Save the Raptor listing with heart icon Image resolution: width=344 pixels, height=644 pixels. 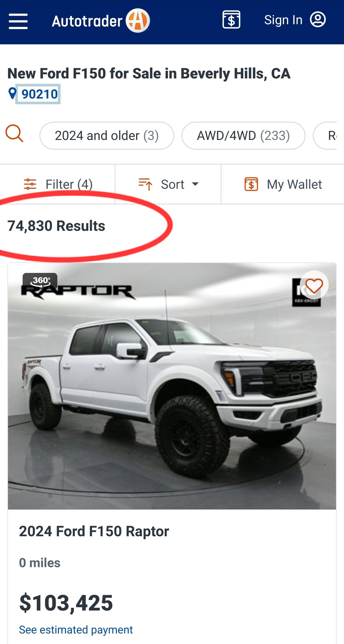click(314, 285)
